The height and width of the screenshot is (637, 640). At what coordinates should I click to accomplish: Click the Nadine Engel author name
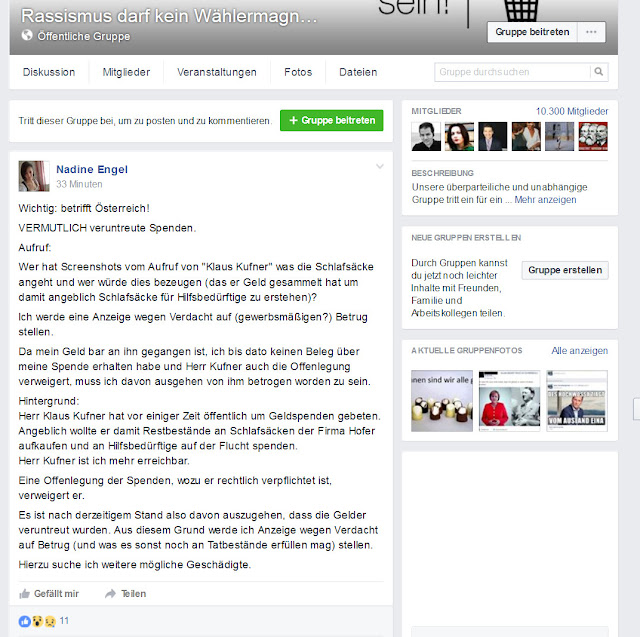tap(92, 169)
